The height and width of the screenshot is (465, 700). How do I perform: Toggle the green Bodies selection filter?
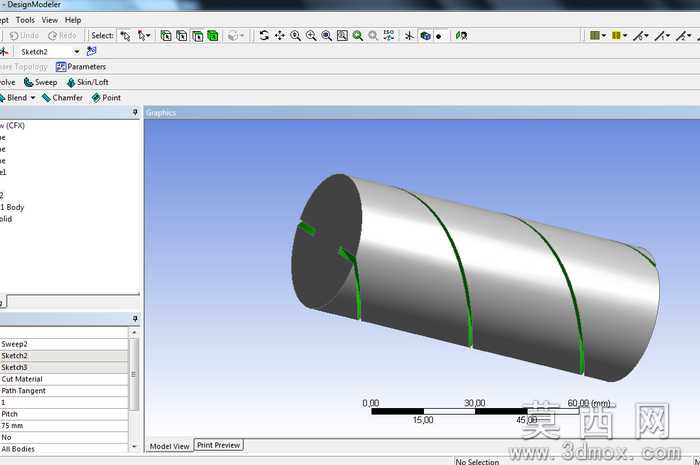click(x=213, y=36)
